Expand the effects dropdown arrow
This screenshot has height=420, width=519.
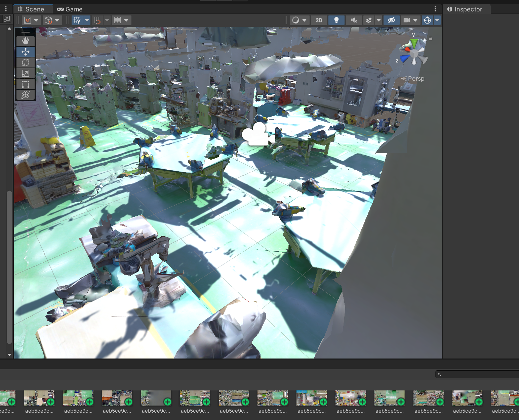(x=379, y=20)
